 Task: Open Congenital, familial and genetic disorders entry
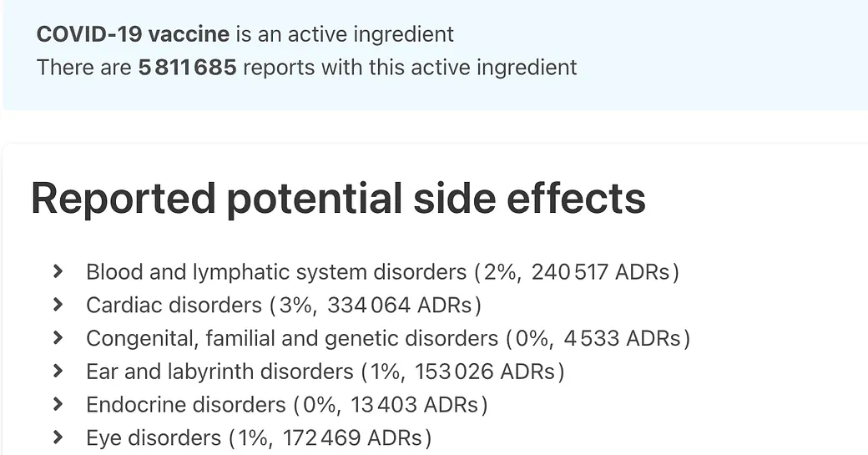pyautogui.click(x=389, y=338)
